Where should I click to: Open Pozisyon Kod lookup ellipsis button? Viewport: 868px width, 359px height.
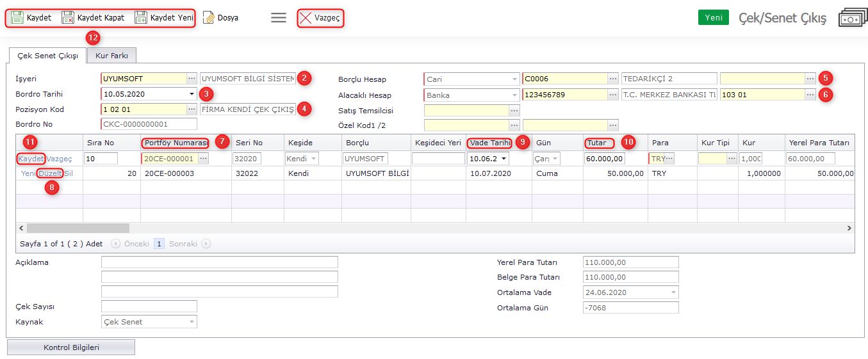pyautogui.click(x=192, y=109)
